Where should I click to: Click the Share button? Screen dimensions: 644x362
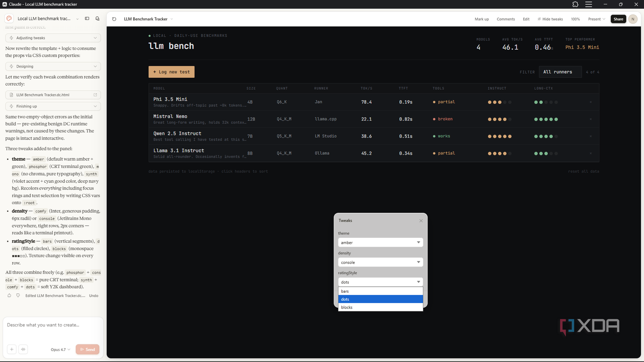tap(618, 19)
